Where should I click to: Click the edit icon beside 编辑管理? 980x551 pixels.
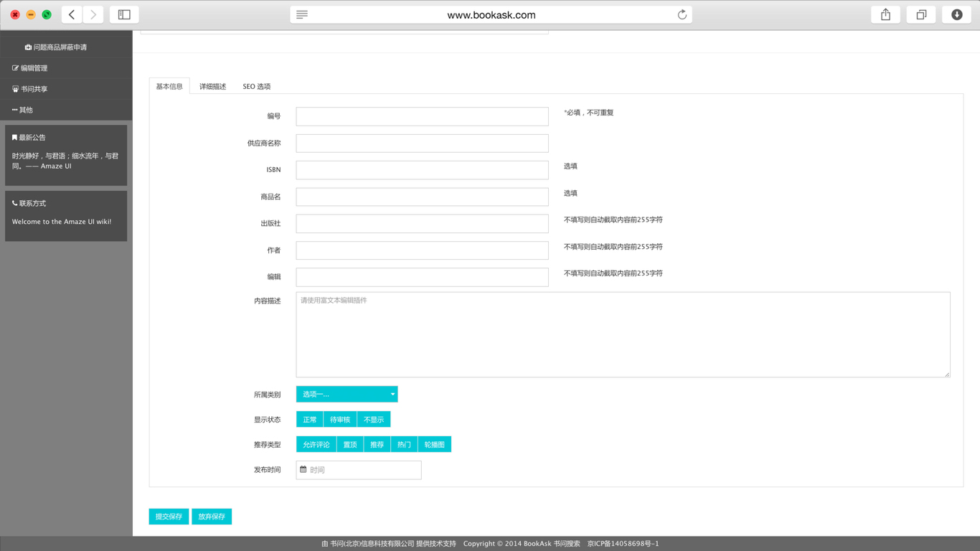[15, 68]
